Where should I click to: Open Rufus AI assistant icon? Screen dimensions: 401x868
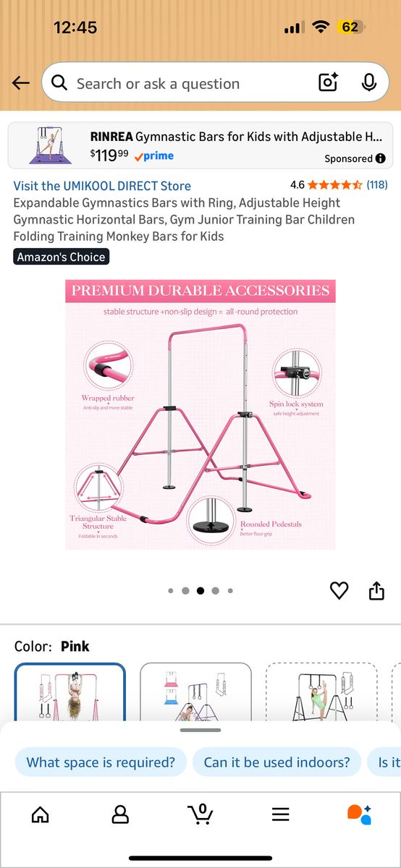point(360,814)
